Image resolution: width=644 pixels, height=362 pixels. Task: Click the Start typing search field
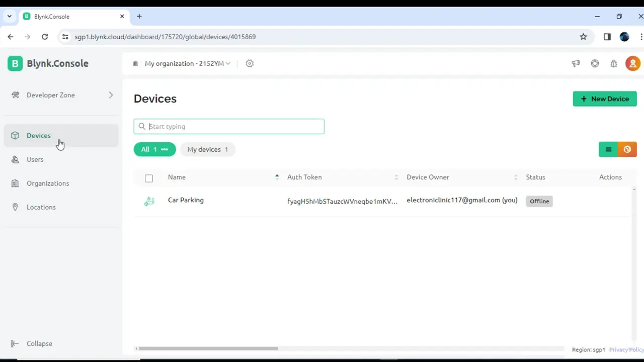click(x=229, y=126)
